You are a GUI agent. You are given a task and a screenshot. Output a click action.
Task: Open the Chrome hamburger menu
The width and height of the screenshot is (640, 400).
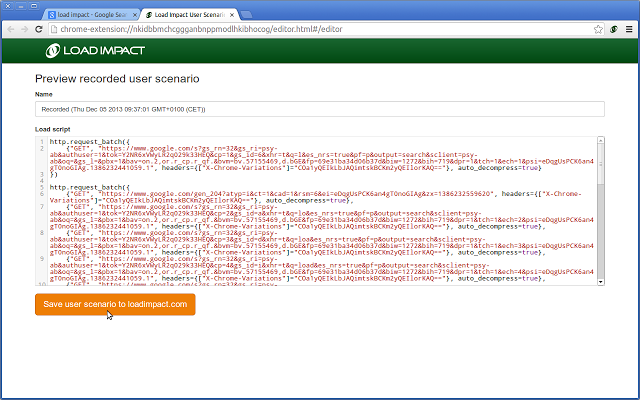[x=629, y=29]
